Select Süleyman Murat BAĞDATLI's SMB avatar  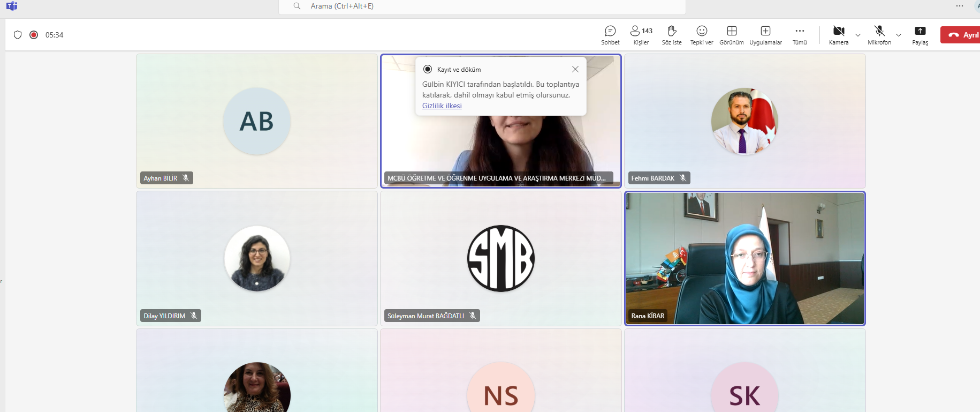pos(501,258)
